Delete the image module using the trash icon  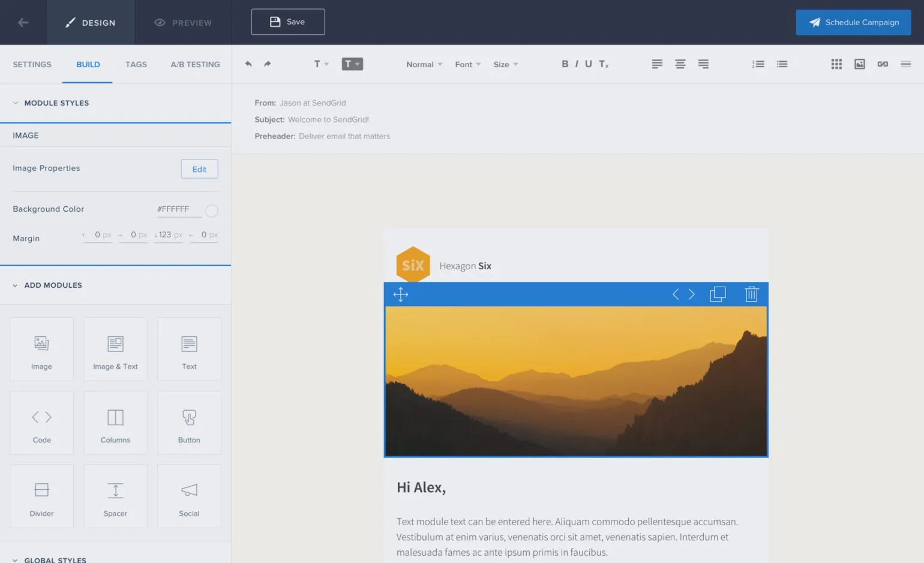tap(751, 294)
